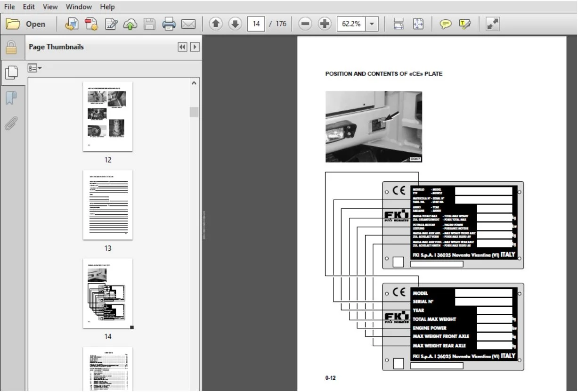Click the / 176 total page count
This screenshot has width=578, height=392.
point(278,24)
